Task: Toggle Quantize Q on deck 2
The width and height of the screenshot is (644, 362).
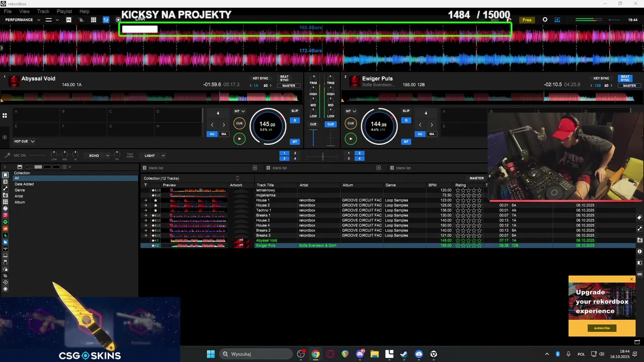Action: pyautogui.click(x=406, y=120)
